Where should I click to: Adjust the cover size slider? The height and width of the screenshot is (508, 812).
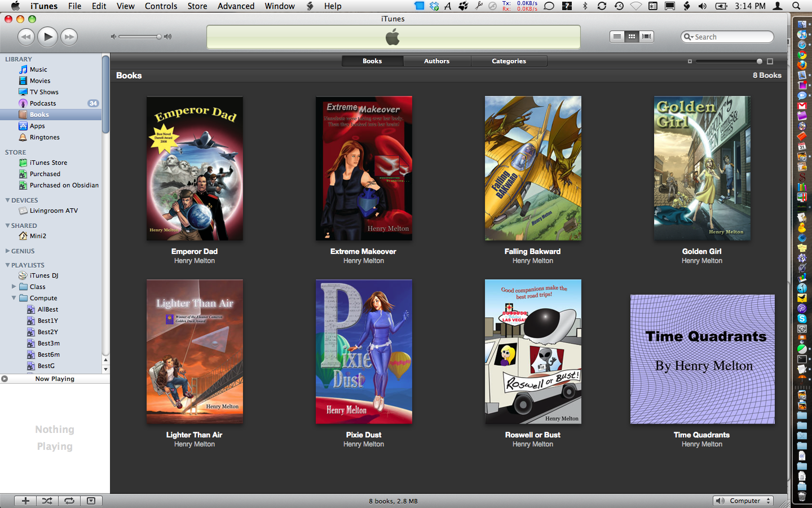pos(729,61)
